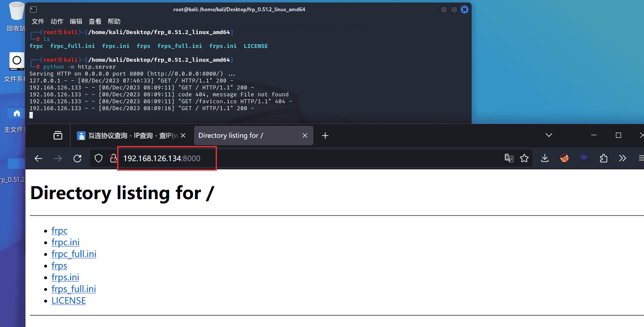
Task: Click the tracking protection shield icon
Action: pyautogui.click(x=99, y=159)
